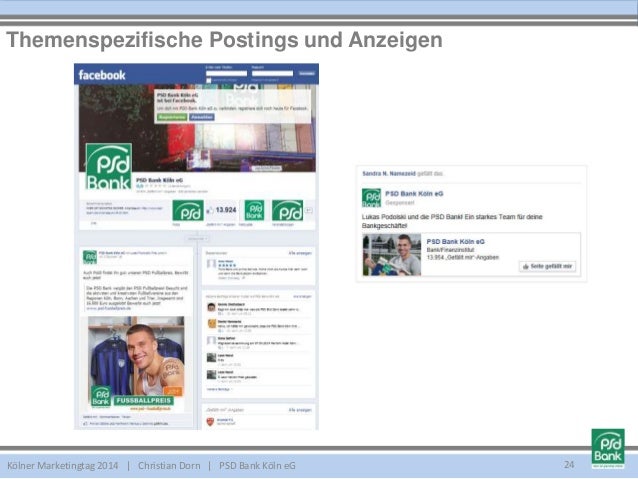638x479 pixels.
Task: Open the large PSD Bank profile picture
Action: coord(109,166)
